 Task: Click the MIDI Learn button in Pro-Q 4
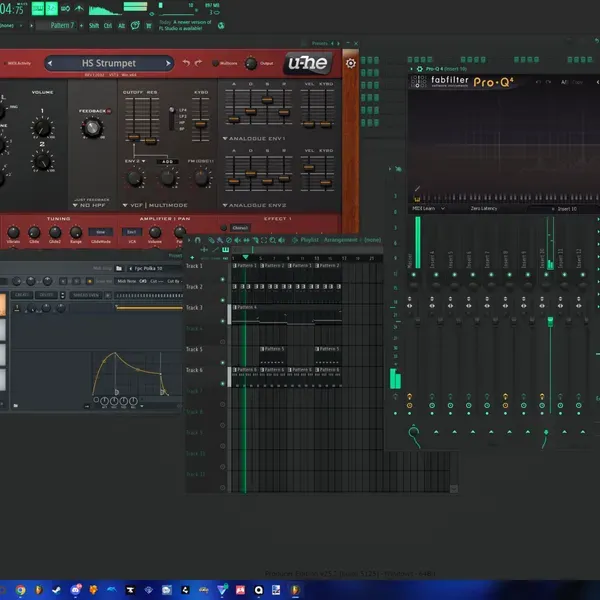click(x=423, y=209)
